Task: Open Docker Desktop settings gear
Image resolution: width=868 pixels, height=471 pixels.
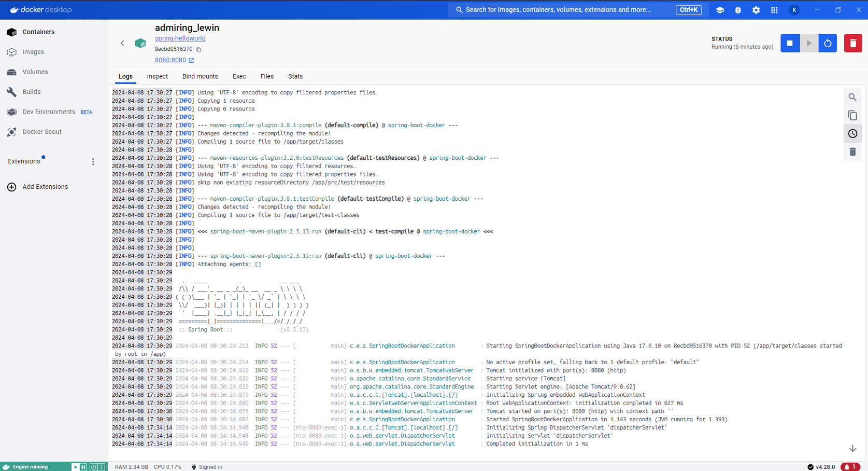Action: coord(756,10)
